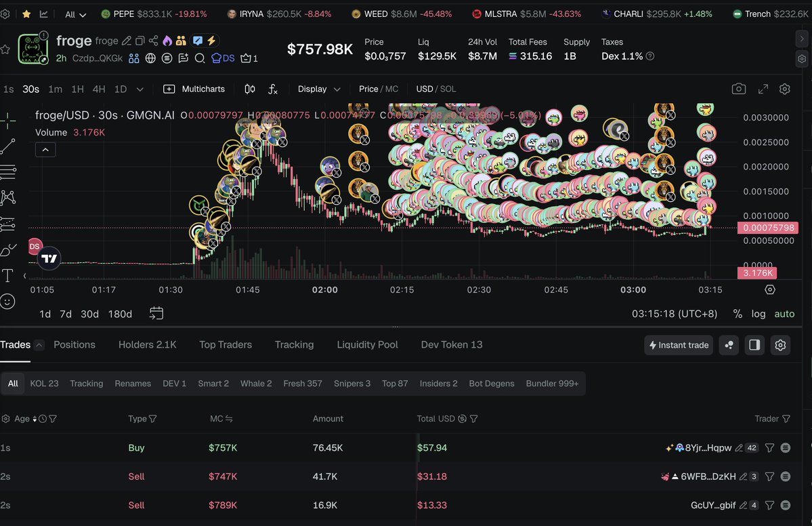Expand the Trades tab caret
This screenshot has height=526, width=812.
[39, 345]
